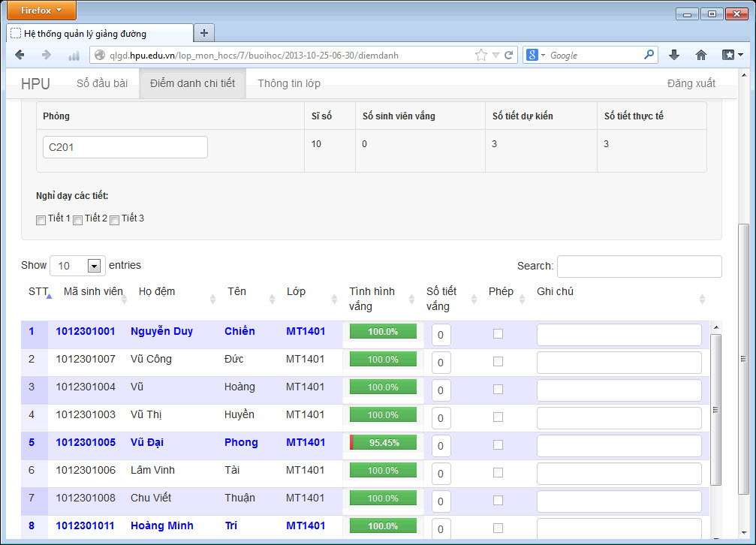Enable the Tiết 3 checkbox
This screenshot has width=756, height=545.
pos(115,220)
